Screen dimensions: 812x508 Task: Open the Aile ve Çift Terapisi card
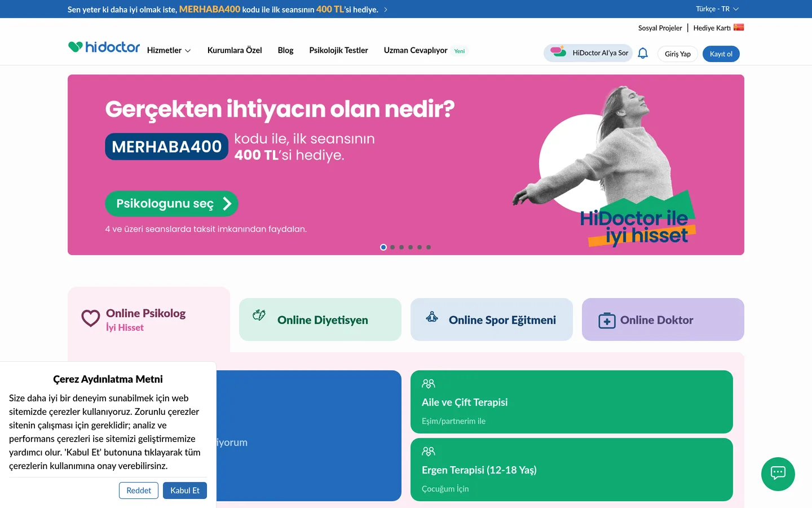point(572,402)
